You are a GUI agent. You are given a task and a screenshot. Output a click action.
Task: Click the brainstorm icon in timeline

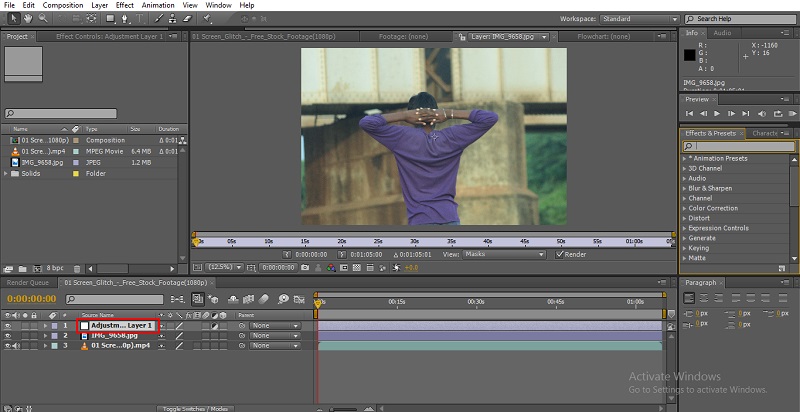[283, 299]
